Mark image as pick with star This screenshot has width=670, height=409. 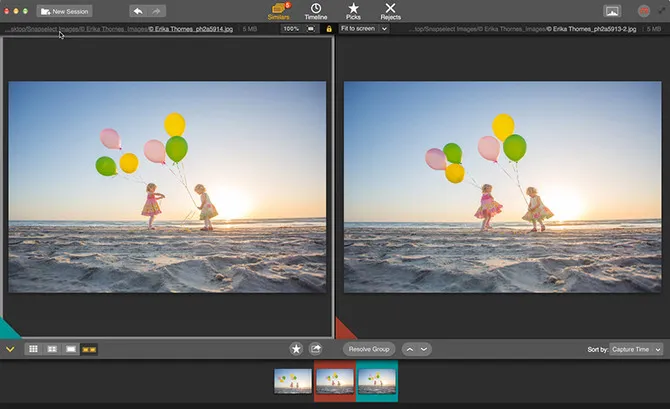296,349
